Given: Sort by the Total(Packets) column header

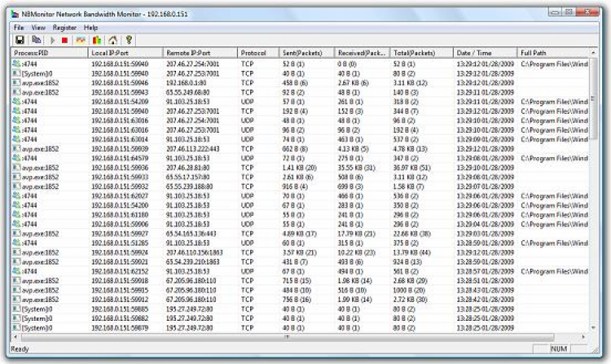Looking at the screenshot, I should pos(422,53).
